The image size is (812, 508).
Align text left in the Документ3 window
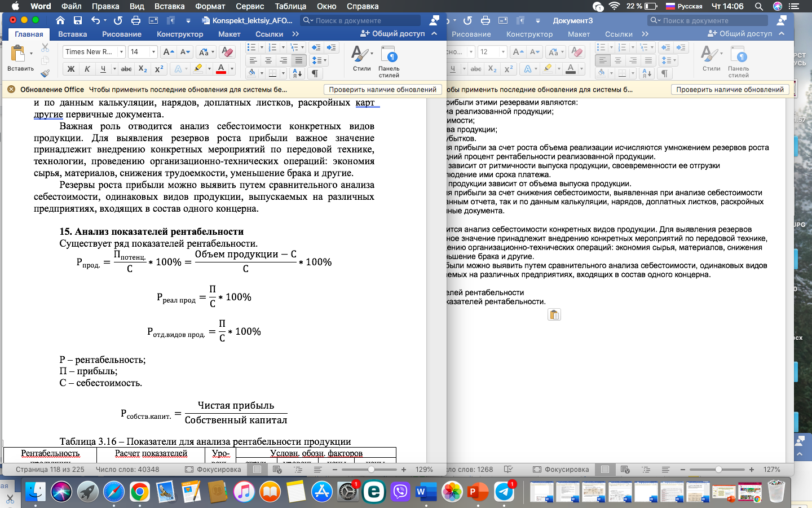[x=603, y=60]
